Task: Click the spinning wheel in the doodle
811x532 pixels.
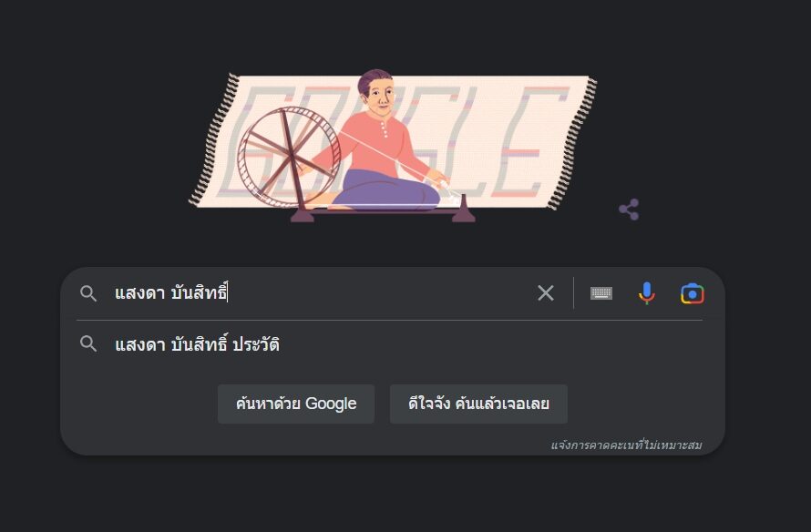Action: 289,157
